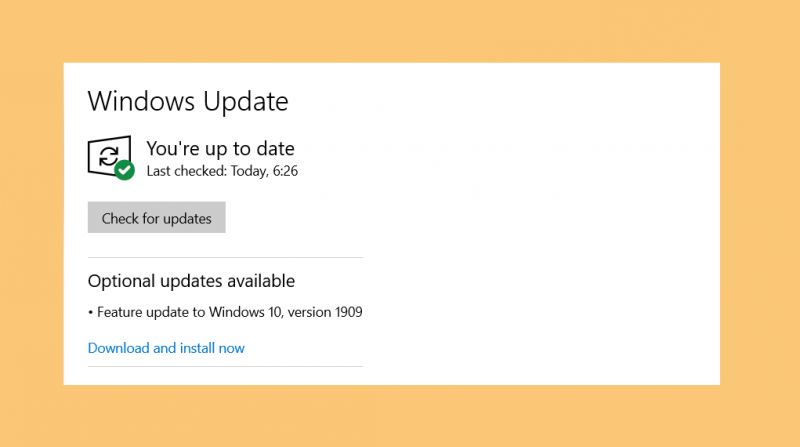Viewport: 800px width, 447px height.
Task: Click the You're up to date status text
Action: pos(220,148)
